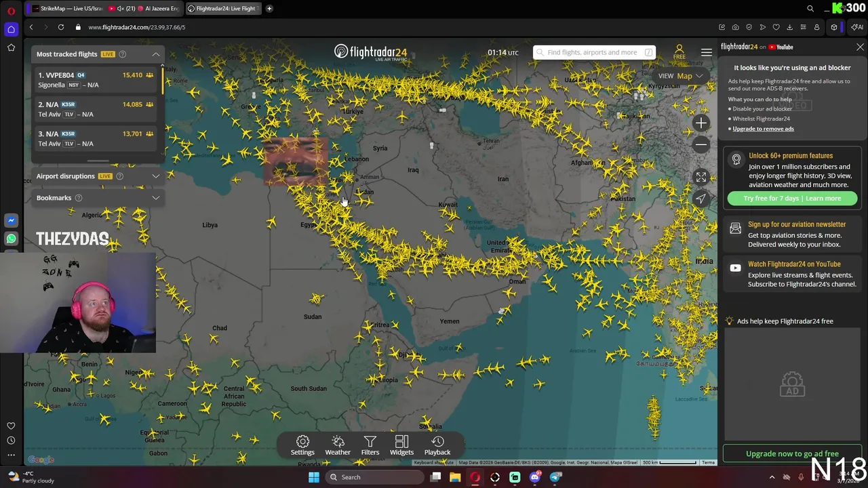Open the Opera heart pinboards icon
Screen dimensions: 868x488
coord(776,27)
